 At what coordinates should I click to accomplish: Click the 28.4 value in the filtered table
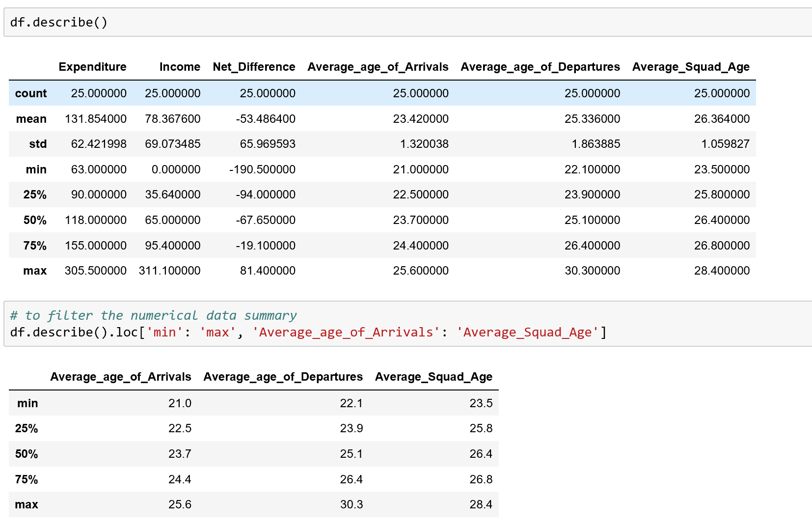(x=481, y=504)
